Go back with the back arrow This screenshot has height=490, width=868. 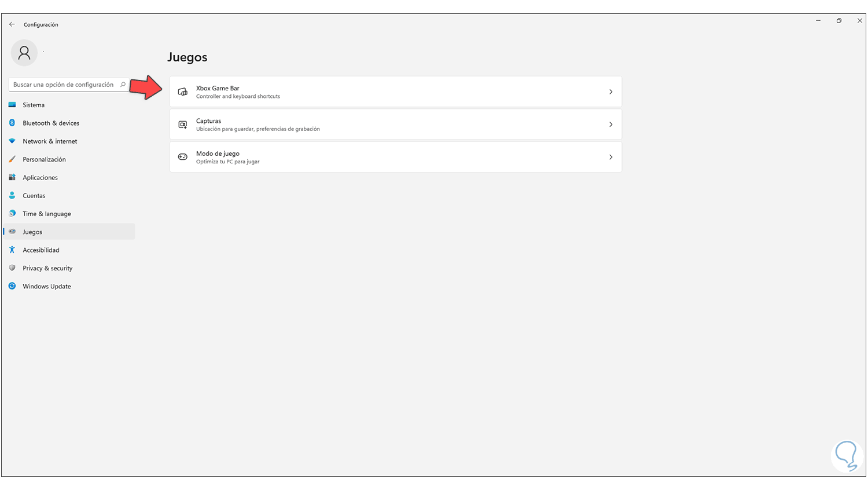click(x=12, y=24)
